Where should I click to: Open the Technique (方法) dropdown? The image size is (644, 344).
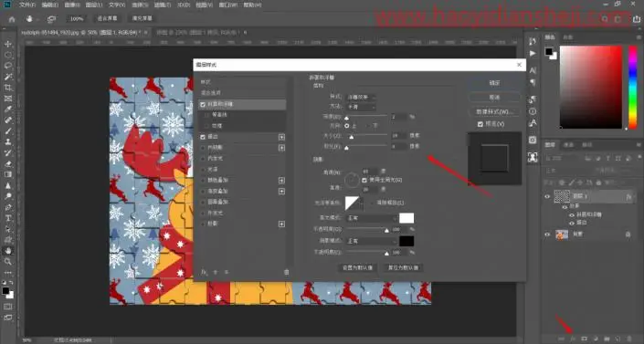(362, 107)
